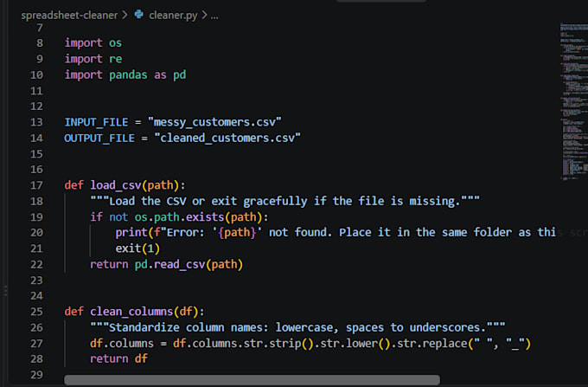Click the OUTPUT_FILE variable name

tap(99, 139)
